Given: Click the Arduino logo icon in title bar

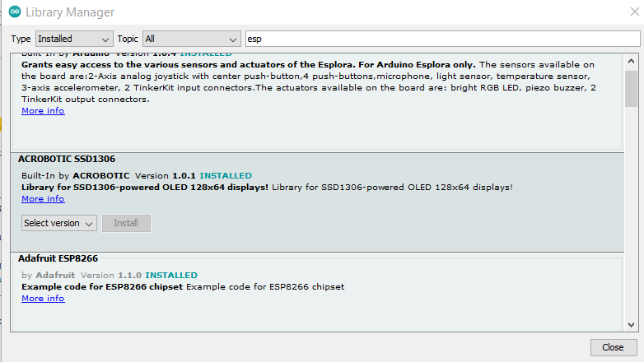Looking at the screenshot, I should pos(15,12).
